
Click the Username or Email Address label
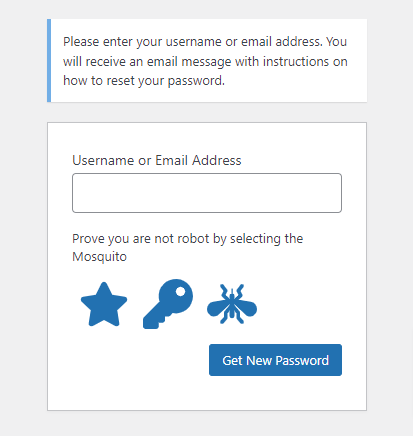157,160
